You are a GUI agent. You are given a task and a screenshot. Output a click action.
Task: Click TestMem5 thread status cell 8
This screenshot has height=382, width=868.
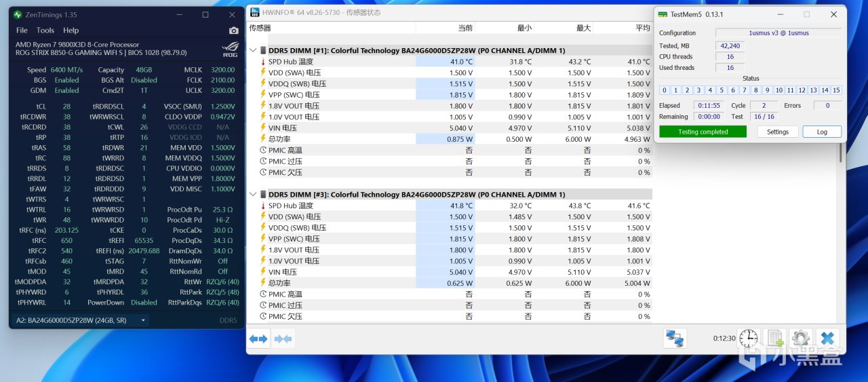tap(756, 90)
